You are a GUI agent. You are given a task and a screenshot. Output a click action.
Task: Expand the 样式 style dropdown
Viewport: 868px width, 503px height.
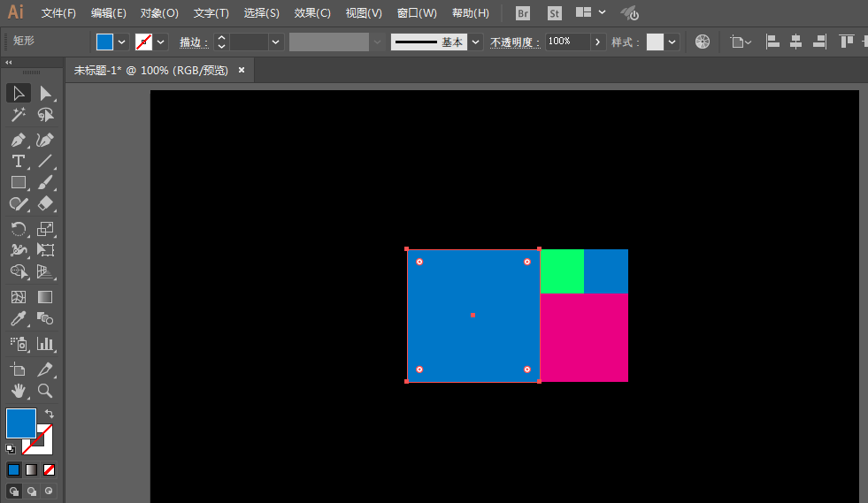[673, 42]
